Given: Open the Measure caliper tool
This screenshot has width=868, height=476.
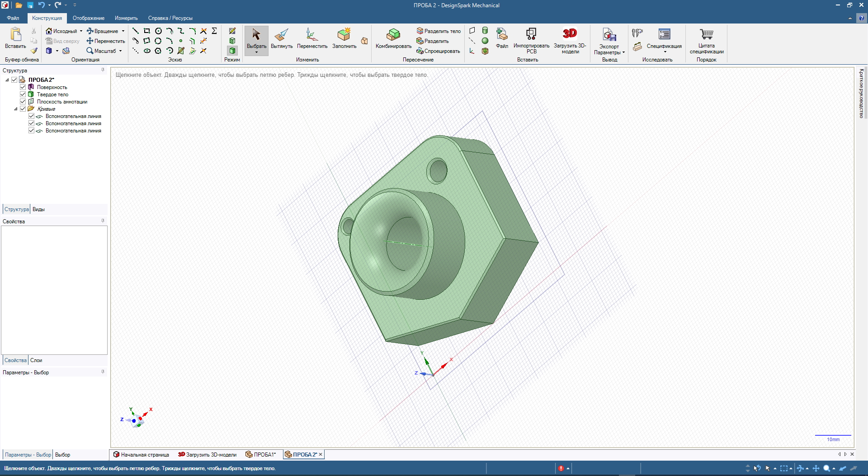Looking at the screenshot, I should point(637,33).
